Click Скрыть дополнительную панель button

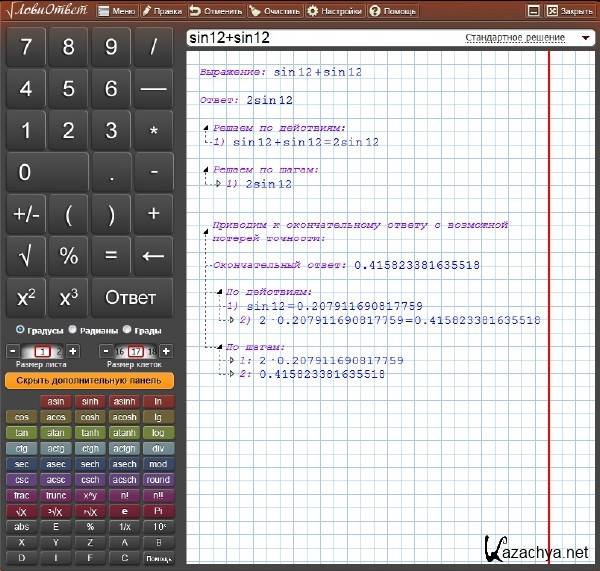(x=89, y=381)
